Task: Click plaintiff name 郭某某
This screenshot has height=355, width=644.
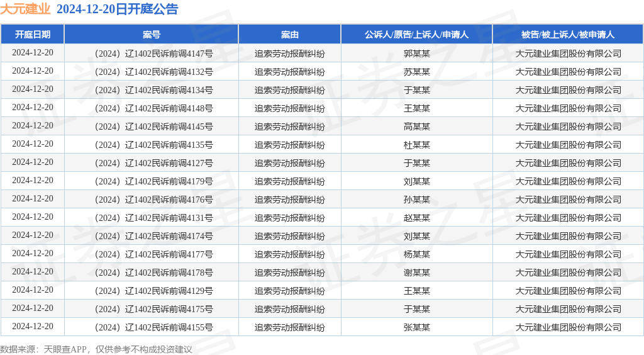Action: click(416, 54)
